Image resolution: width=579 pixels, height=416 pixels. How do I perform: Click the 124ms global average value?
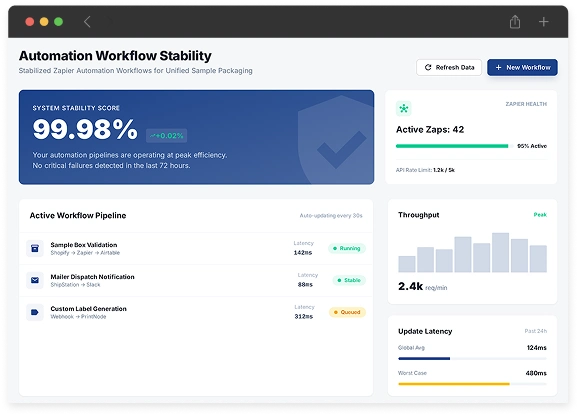(537, 348)
